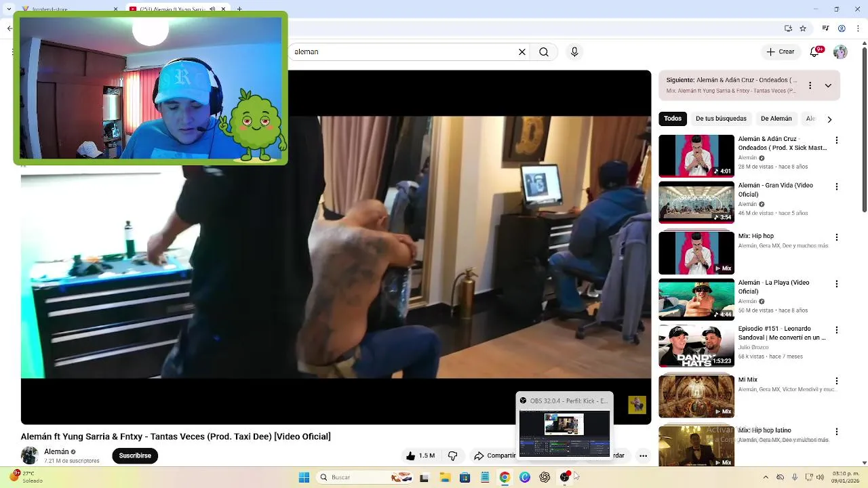Click the Suscribirse button

pos(135,455)
